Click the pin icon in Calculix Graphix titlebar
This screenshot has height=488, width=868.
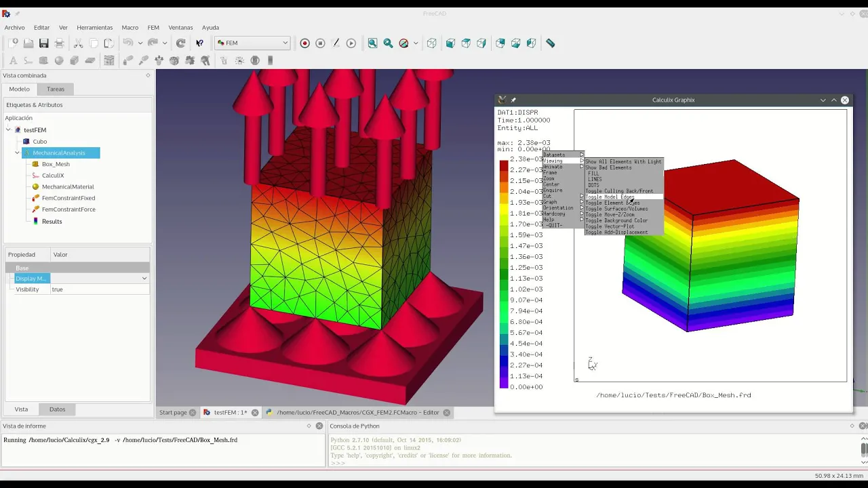click(x=513, y=100)
